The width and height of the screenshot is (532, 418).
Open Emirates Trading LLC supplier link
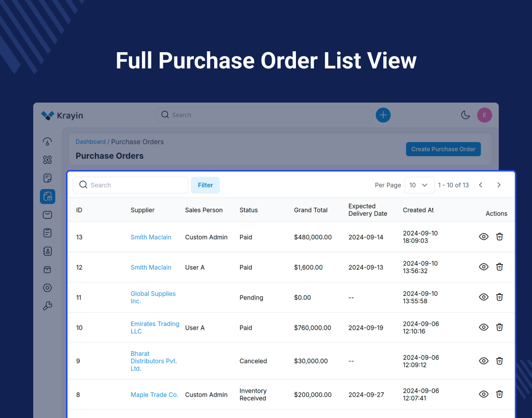tap(155, 327)
